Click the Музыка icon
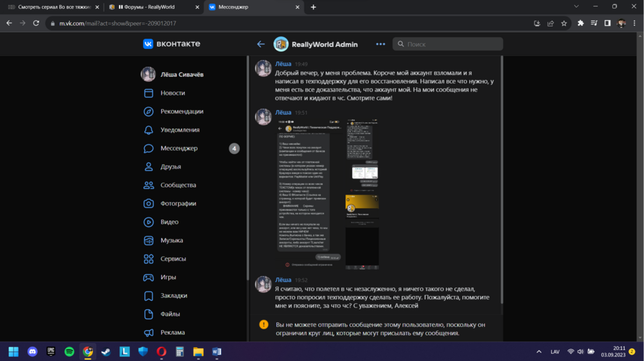This screenshot has width=644, height=361. click(x=149, y=240)
